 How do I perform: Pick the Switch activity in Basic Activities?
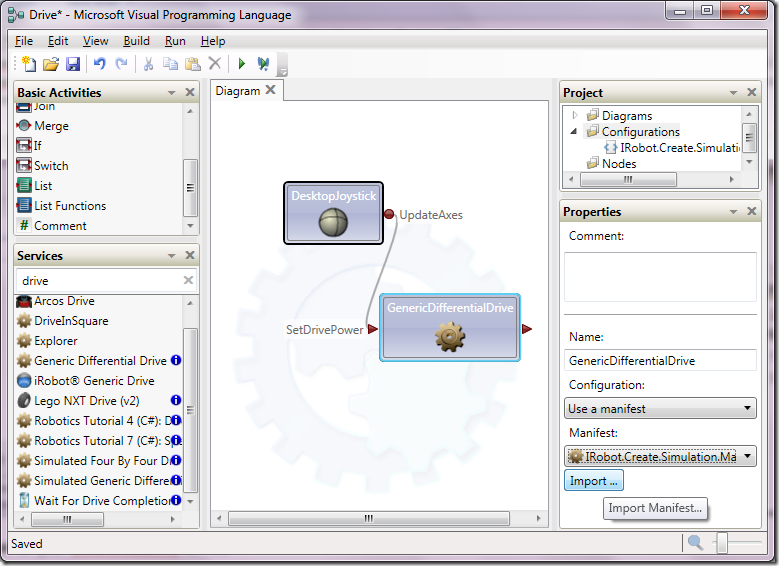pos(51,166)
